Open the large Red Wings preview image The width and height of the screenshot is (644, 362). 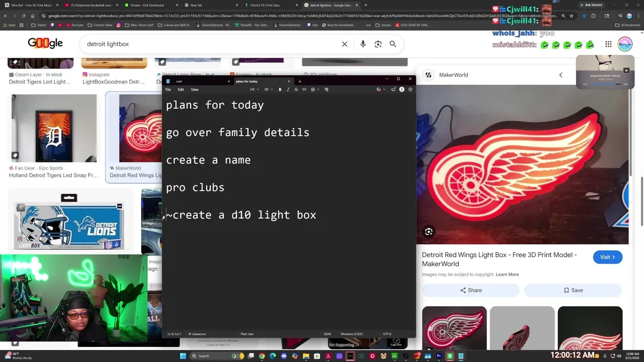522,164
